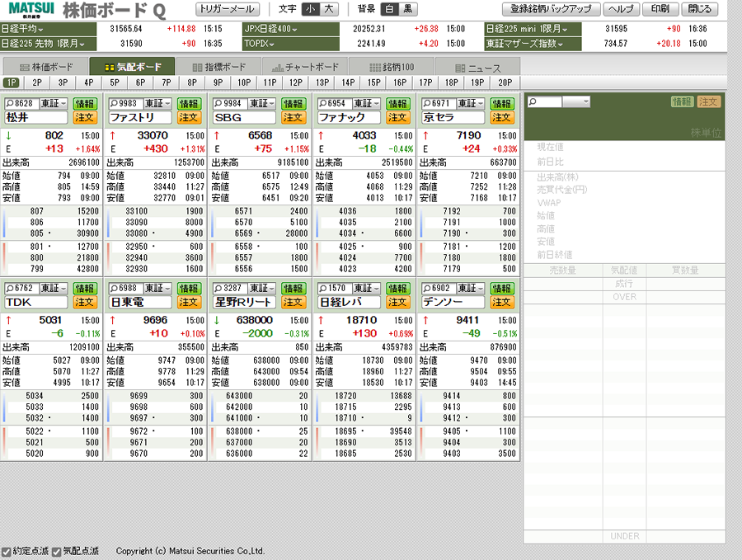742x560 pixels.
Task: Click the search magnifier icon for 3287 星野Rリート
Action: point(218,289)
